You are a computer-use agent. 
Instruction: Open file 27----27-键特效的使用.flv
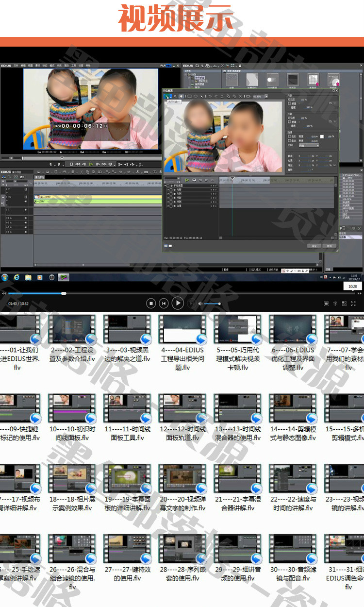[128, 558]
